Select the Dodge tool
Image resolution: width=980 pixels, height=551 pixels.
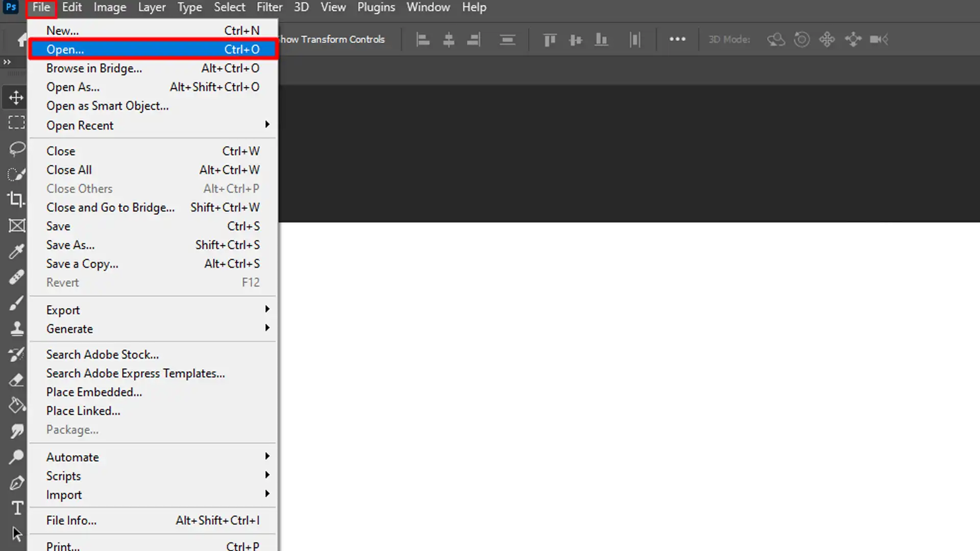(x=16, y=457)
